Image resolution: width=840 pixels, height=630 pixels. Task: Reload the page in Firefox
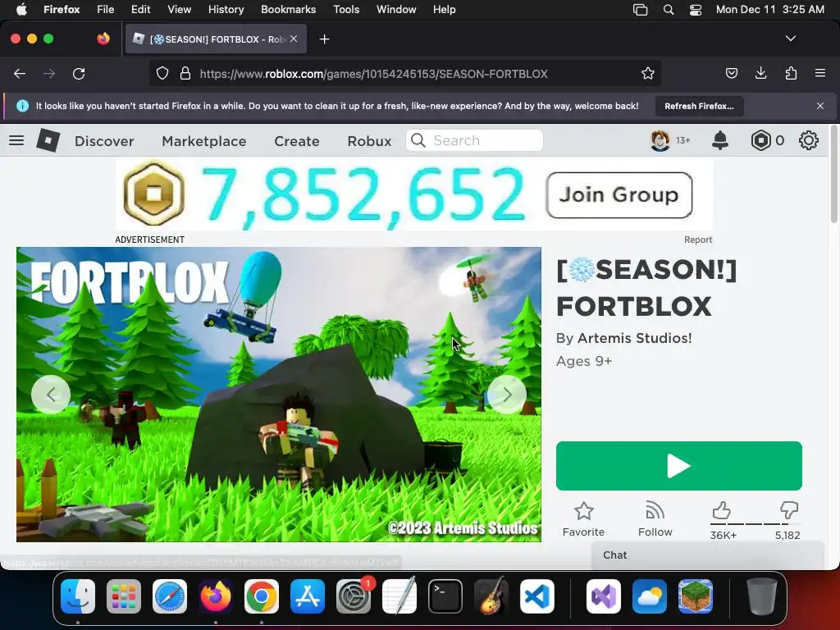(x=79, y=73)
